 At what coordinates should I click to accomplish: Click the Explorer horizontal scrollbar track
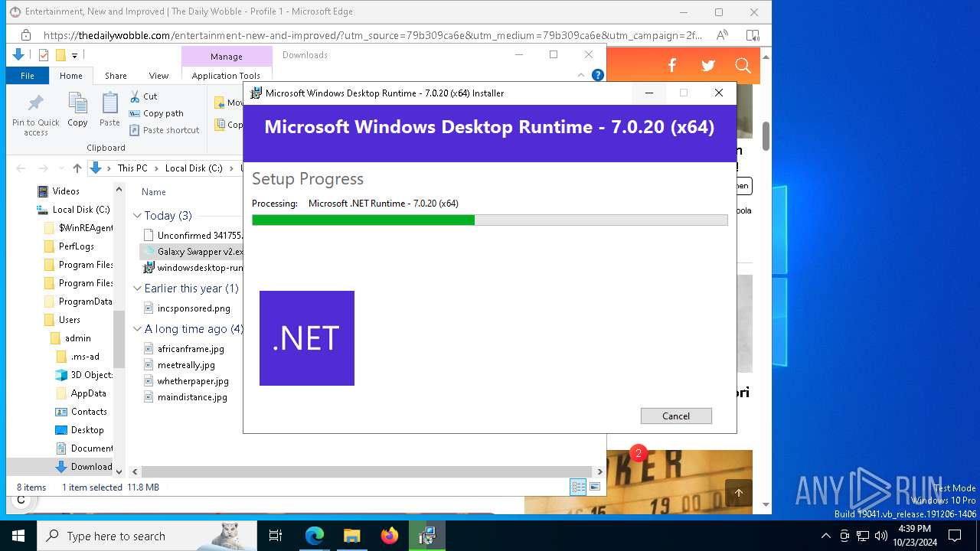tap(367, 472)
